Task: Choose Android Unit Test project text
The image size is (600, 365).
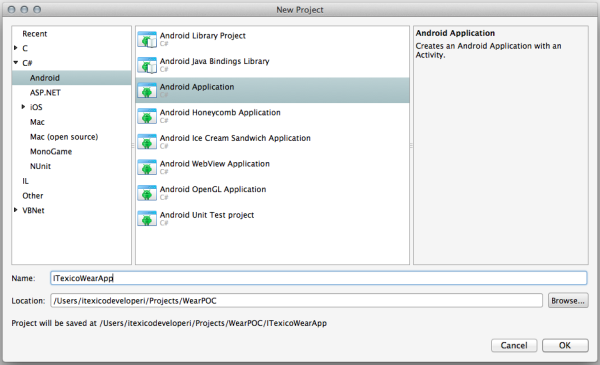Action: click(x=207, y=215)
